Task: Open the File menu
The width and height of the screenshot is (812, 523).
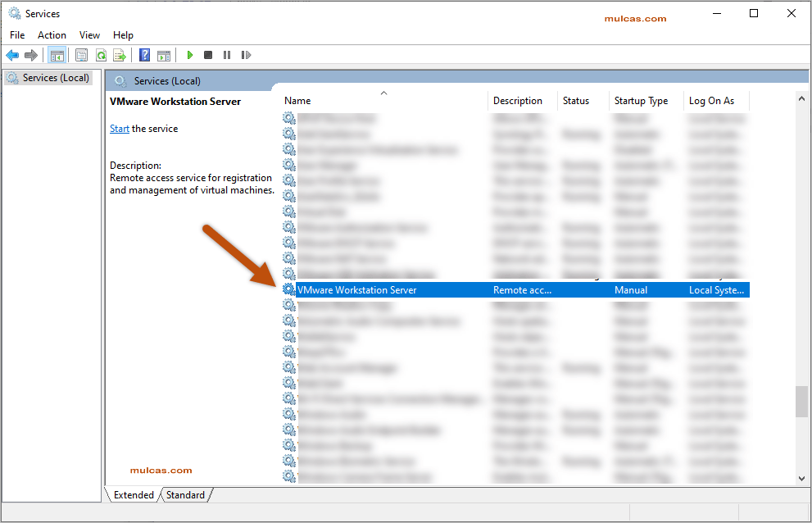Action: coord(17,35)
